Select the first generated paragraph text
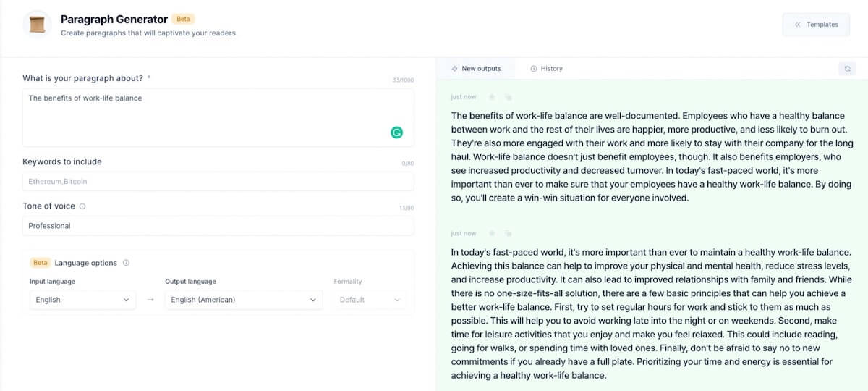868x391 pixels. [652, 156]
